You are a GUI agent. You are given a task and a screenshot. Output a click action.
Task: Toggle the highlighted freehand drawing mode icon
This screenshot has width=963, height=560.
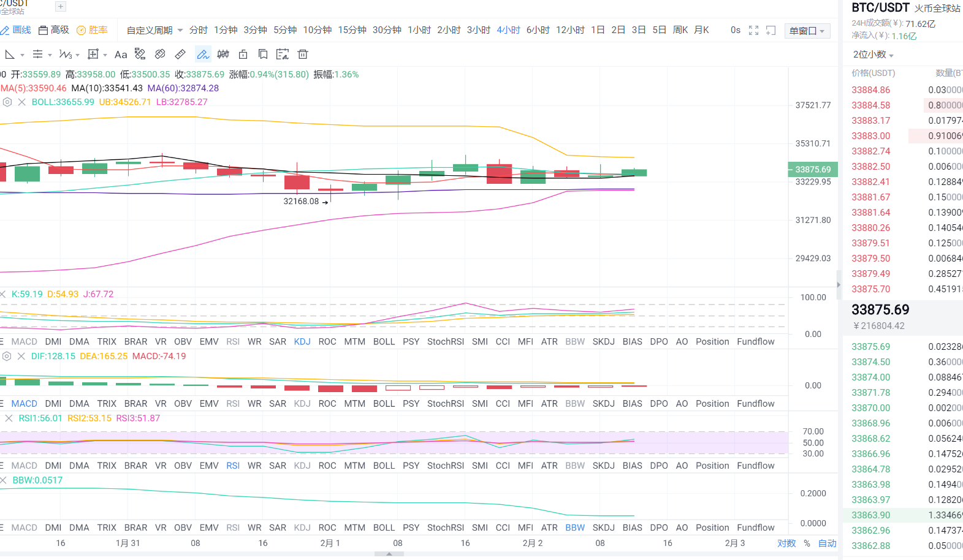(x=203, y=55)
